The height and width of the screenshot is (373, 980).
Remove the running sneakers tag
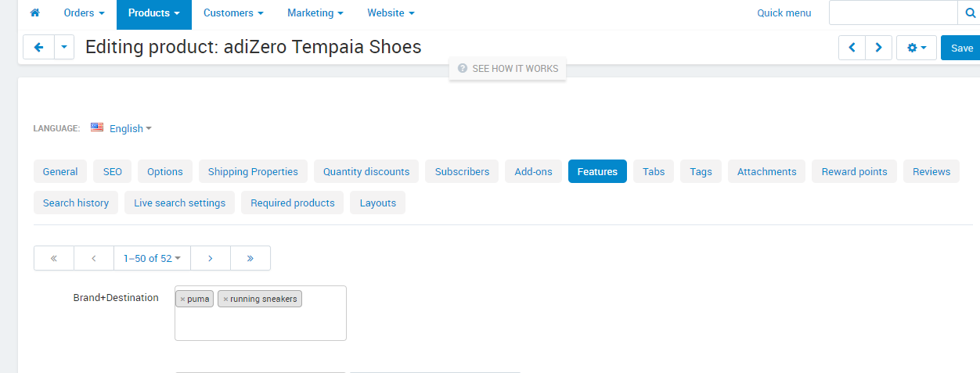(225, 299)
